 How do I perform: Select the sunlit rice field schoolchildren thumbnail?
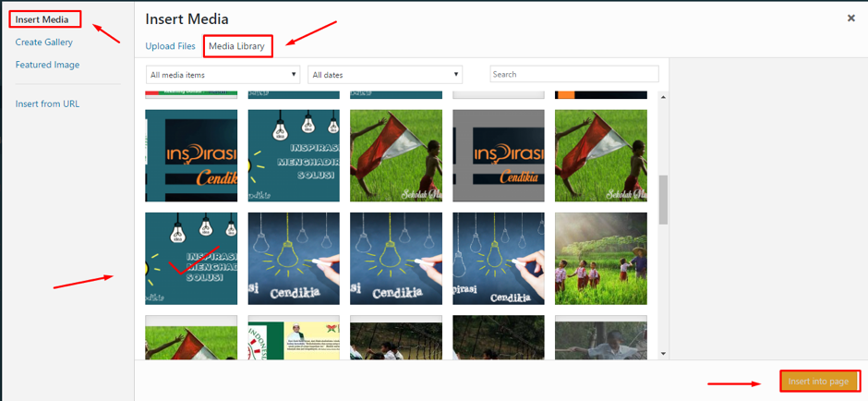(x=600, y=259)
